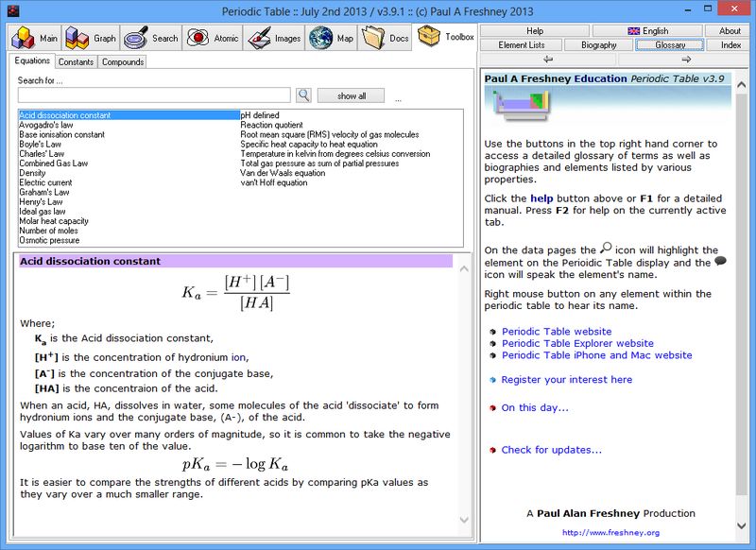Click the periodic table logo image
The width and height of the screenshot is (756, 550).
pos(522,106)
